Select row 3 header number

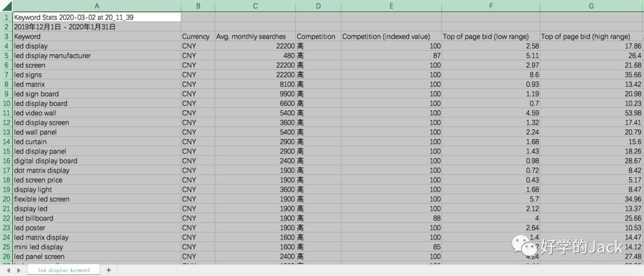pos(6,36)
